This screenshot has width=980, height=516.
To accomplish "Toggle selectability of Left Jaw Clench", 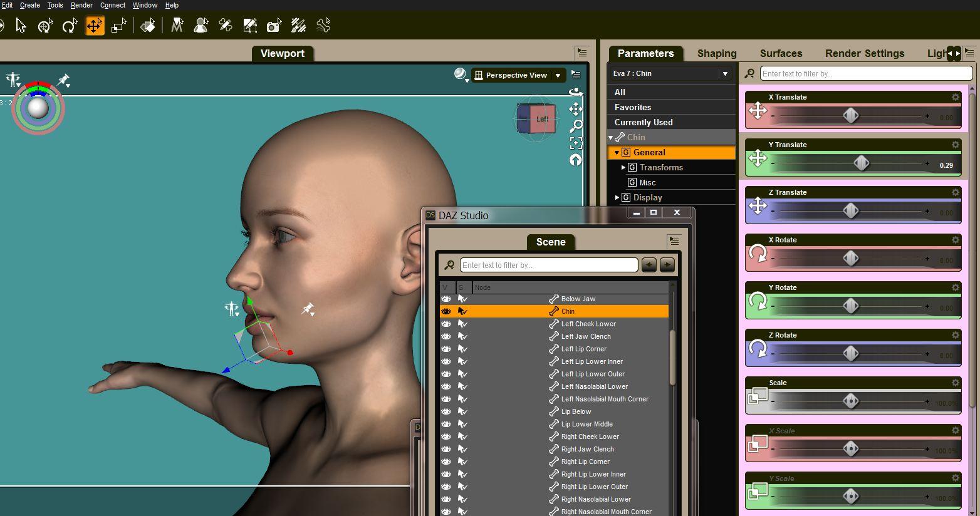I will coord(462,336).
